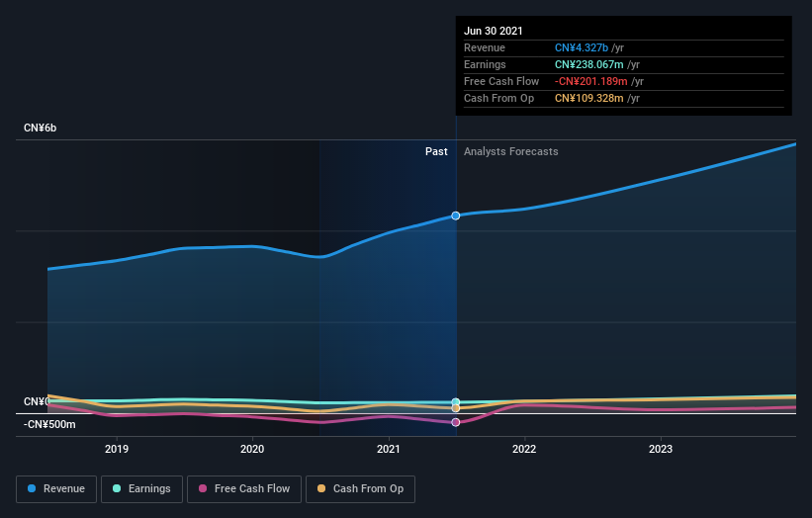Toggle the Earnings legend button
The width and height of the screenshot is (812, 518).
(x=141, y=489)
